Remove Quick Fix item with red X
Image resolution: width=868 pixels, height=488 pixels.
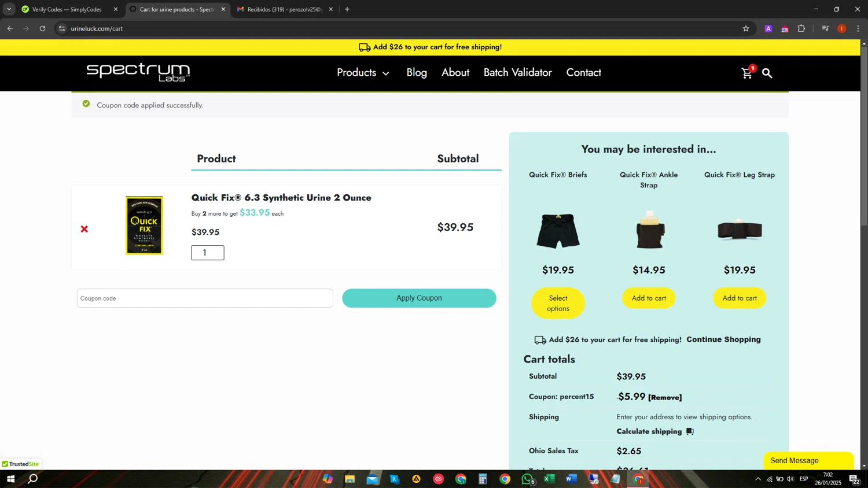click(84, 229)
